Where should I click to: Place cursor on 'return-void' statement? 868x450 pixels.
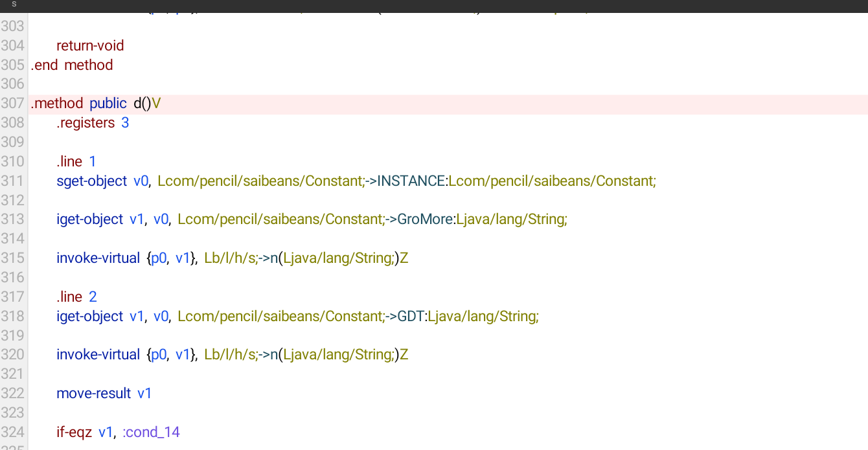pyautogui.click(x=90, y=45)
